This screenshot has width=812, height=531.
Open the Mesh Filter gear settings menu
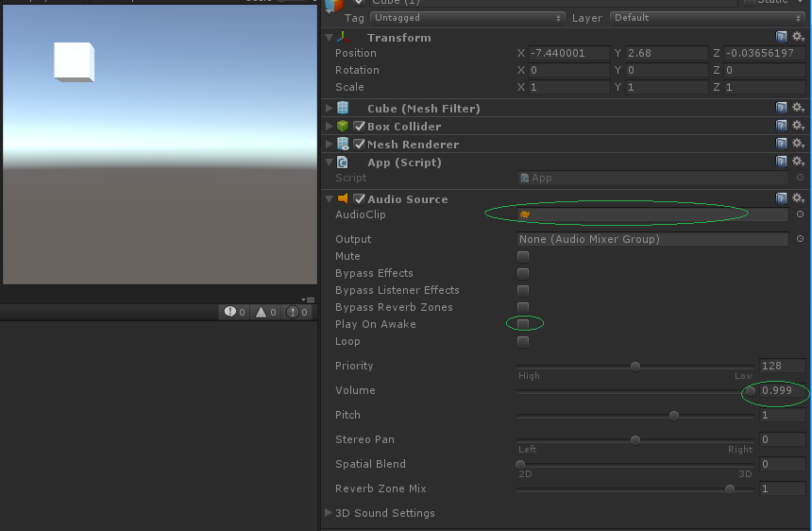pyautogui.click(x=798, y=108)
